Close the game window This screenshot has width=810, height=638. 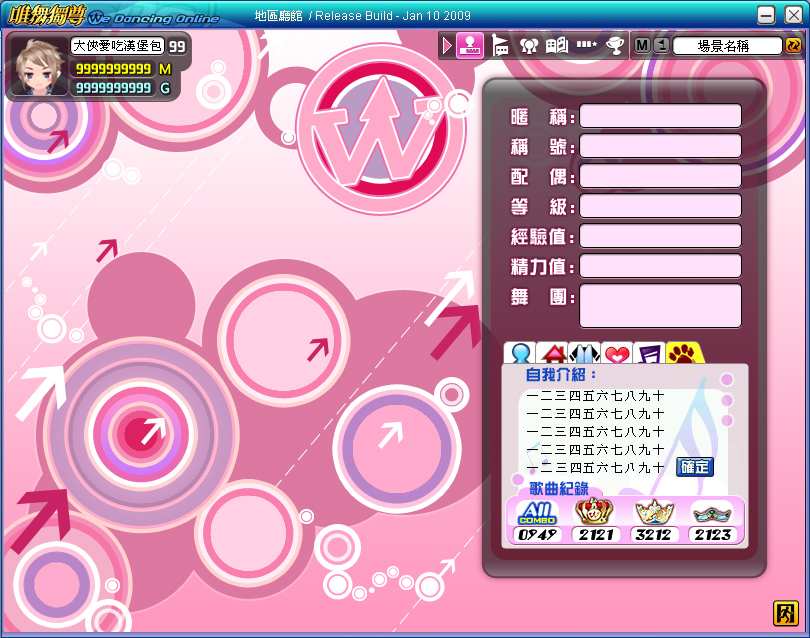point(793,15)
